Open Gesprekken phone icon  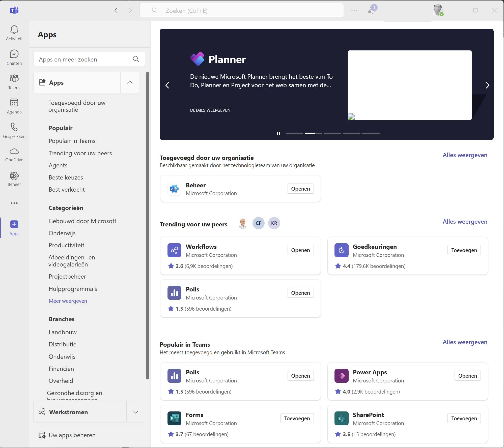pos(14,131)
